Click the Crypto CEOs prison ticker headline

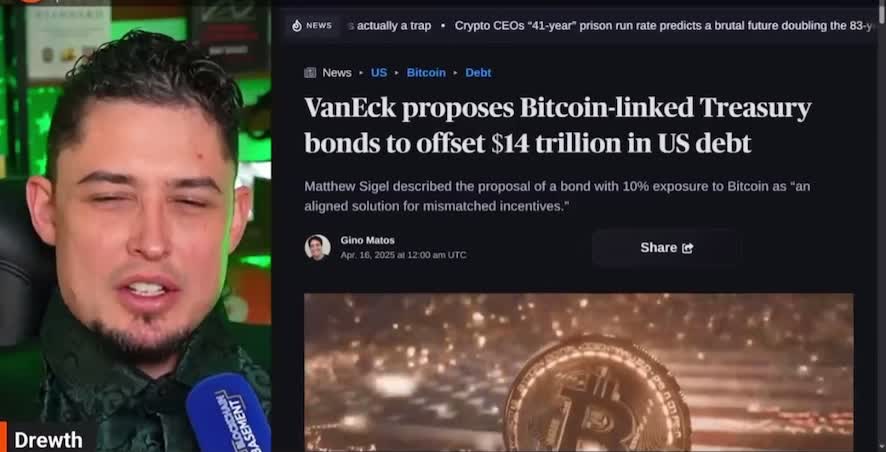click(x=664, y=25)
